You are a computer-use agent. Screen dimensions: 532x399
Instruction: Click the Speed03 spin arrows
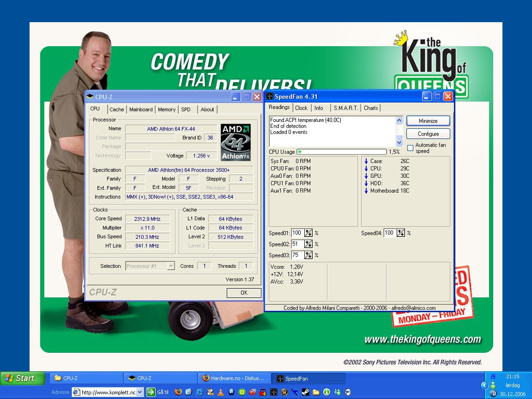(x=308, y=255)
